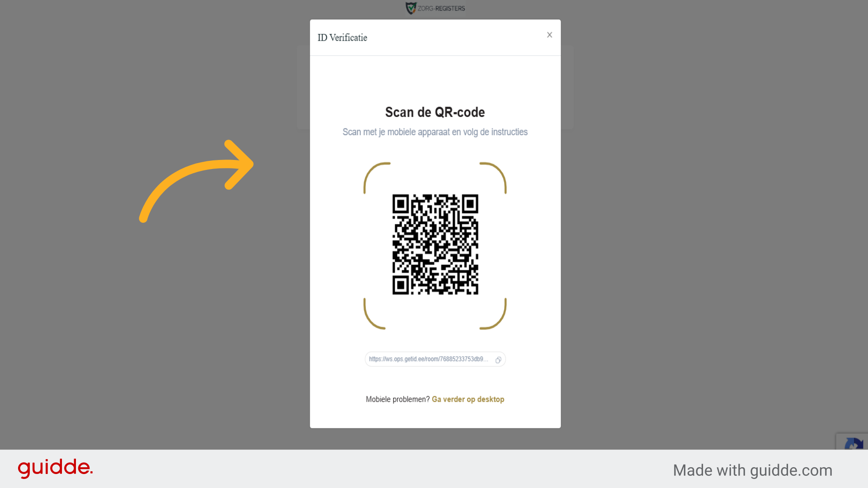The image size is (868, 488).
Task: Click the getid.ee room URL field
Action: pyautogui.click(x=435, y=359)
